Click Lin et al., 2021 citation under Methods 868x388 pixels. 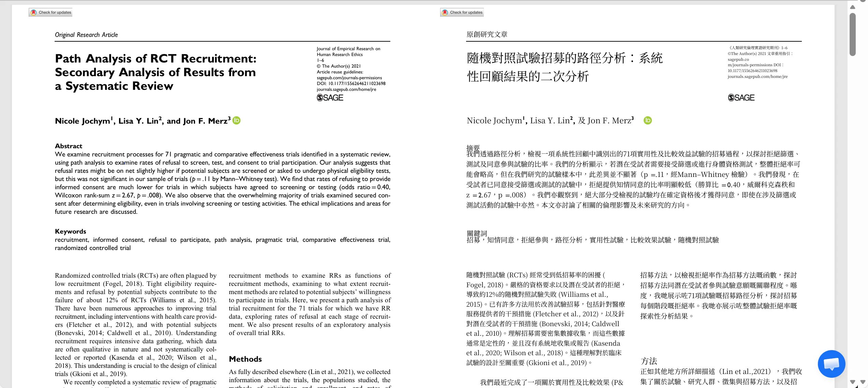pyautogui.click(x=331, y=372)
